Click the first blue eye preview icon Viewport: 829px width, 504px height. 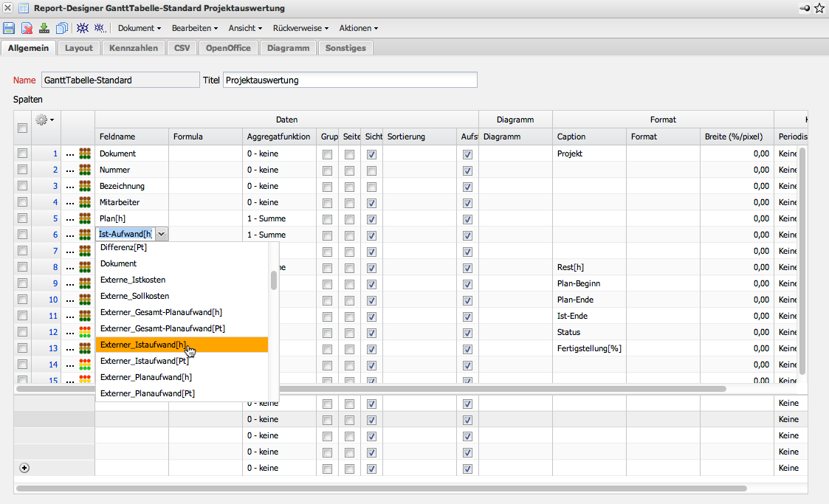(83, 28)
